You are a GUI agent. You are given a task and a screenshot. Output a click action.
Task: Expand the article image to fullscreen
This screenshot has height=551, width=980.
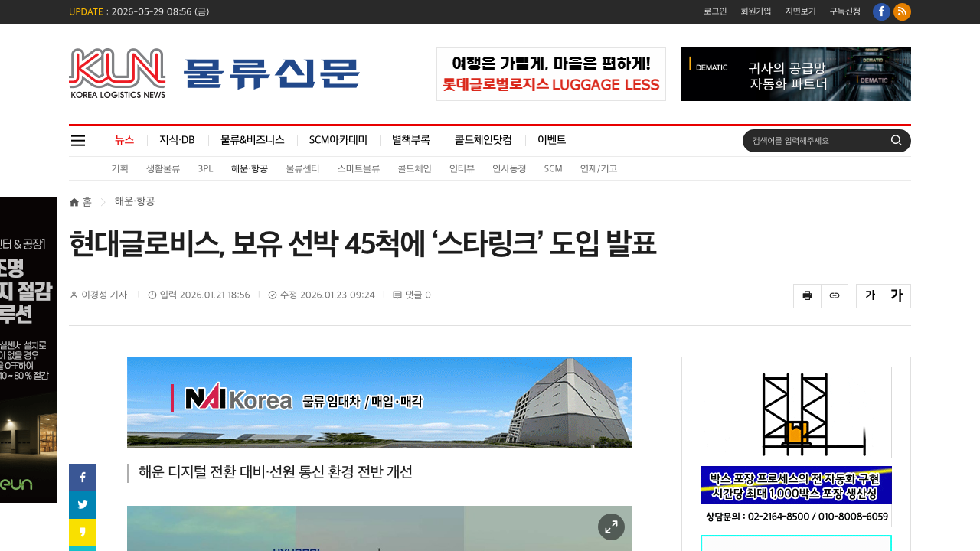point(611,527)
